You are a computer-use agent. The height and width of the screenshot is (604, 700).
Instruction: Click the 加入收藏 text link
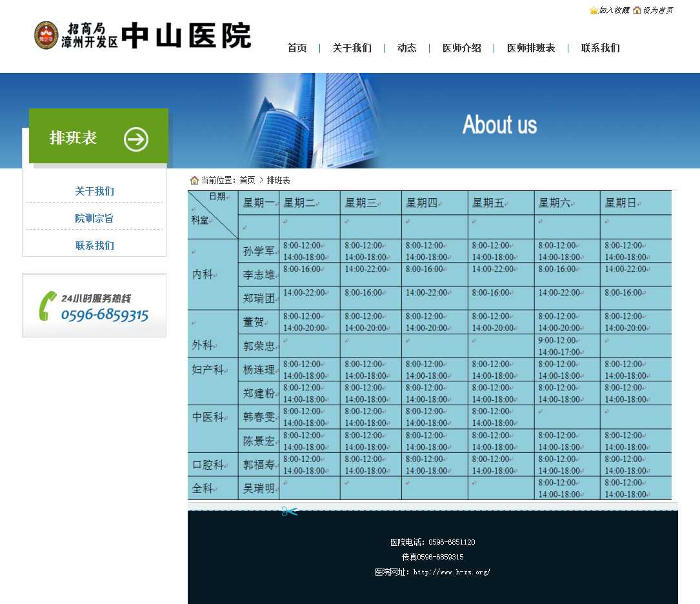click(614, 10)
